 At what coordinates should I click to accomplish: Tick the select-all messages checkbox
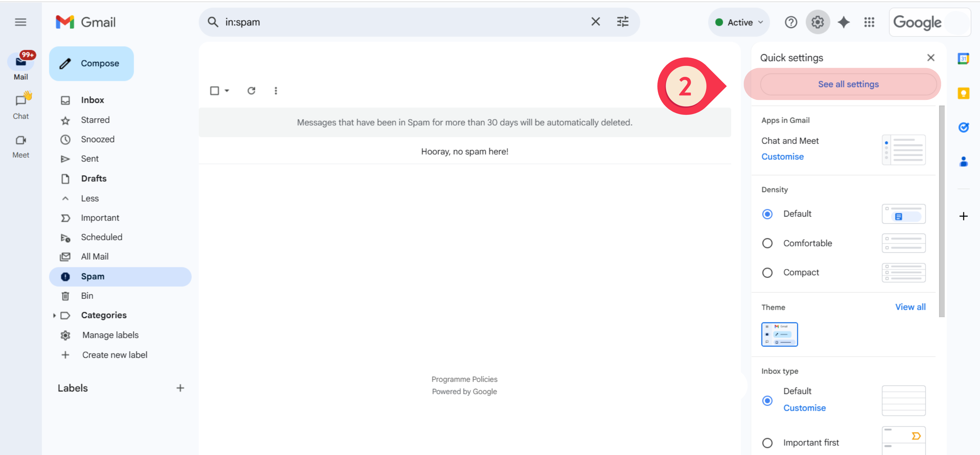[x=215, y=91]
